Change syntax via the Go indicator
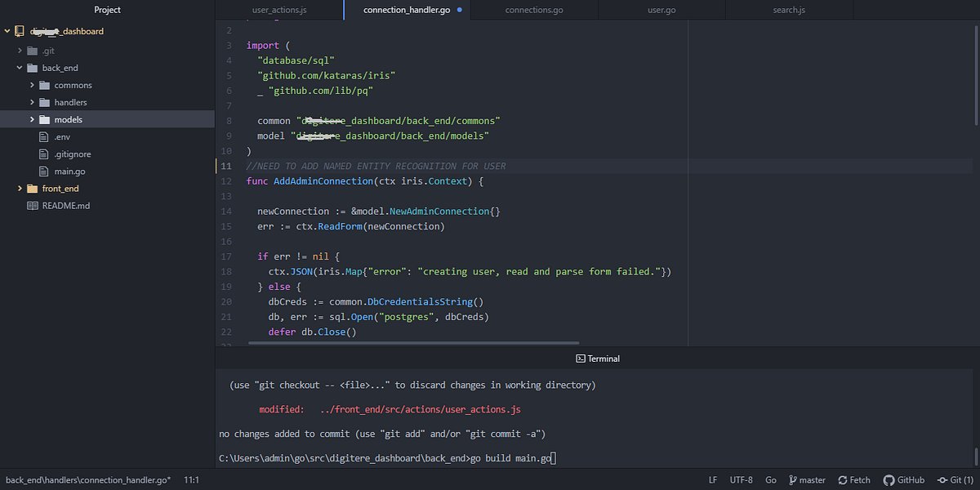The image size is (980, 490). pos(771,479)
